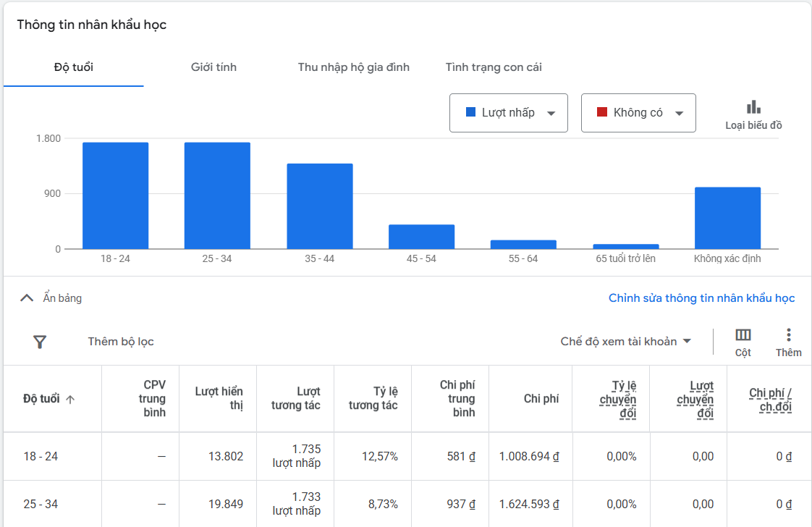Screen dimensions: 812x527
Task: Collapse table with Ẩn bảng chevron
Action: tap(27, 298)
